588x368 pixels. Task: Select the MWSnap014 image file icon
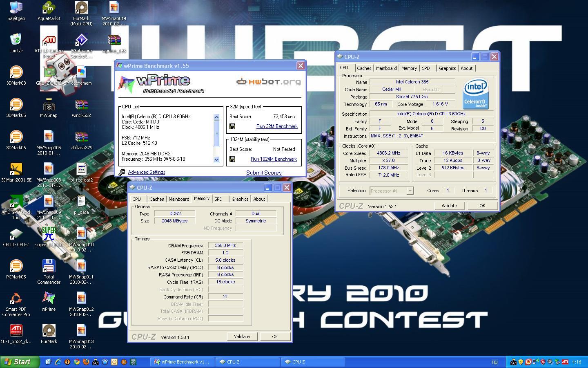pyautogui.click(x=114, y=13)
